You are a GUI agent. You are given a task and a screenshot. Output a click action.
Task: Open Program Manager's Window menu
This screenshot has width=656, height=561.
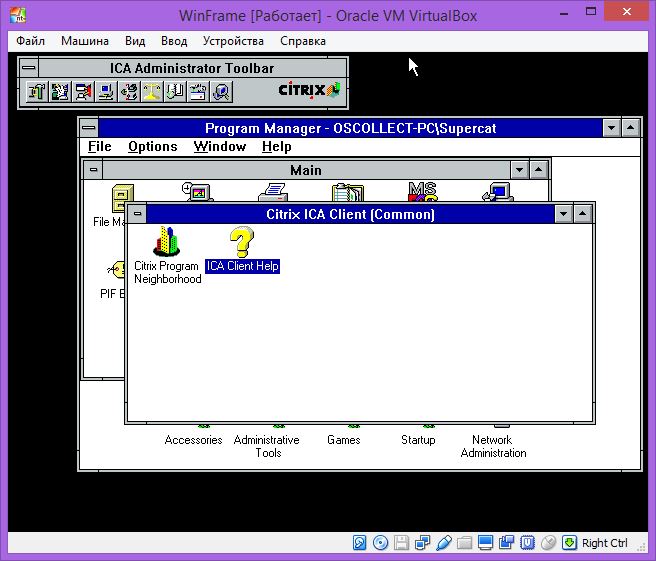click(220, 146)
